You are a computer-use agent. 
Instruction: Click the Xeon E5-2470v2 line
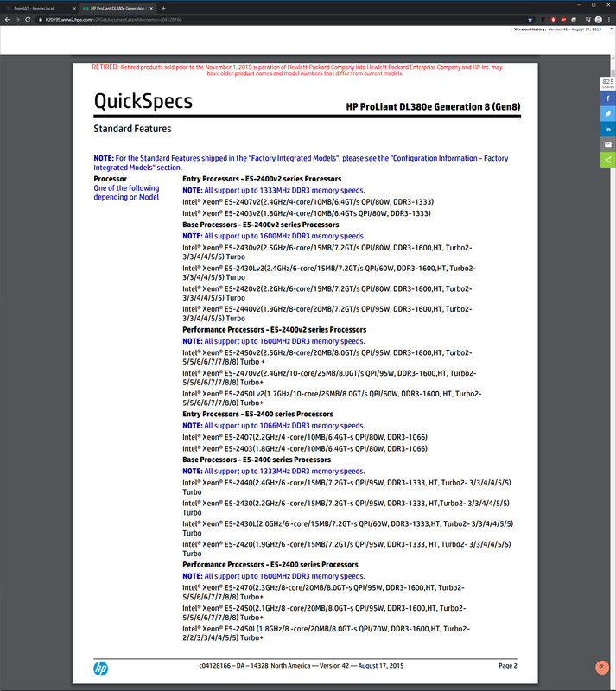[x=329, y=377]
